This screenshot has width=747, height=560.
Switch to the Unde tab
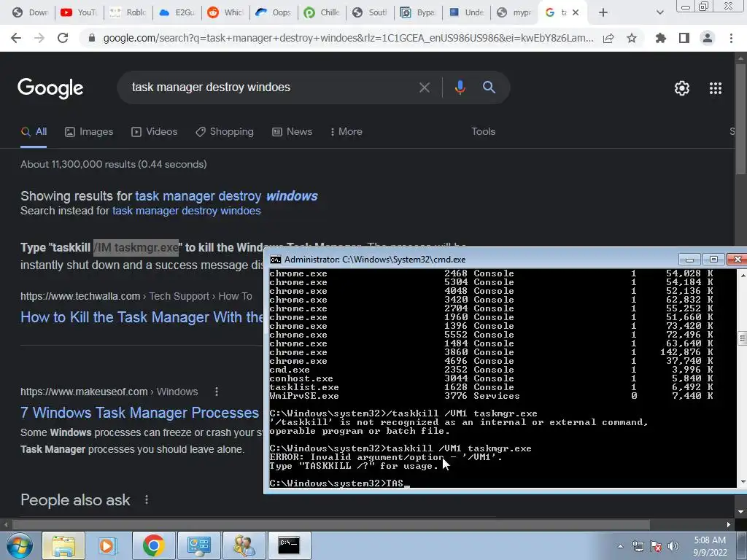(467, 13)
